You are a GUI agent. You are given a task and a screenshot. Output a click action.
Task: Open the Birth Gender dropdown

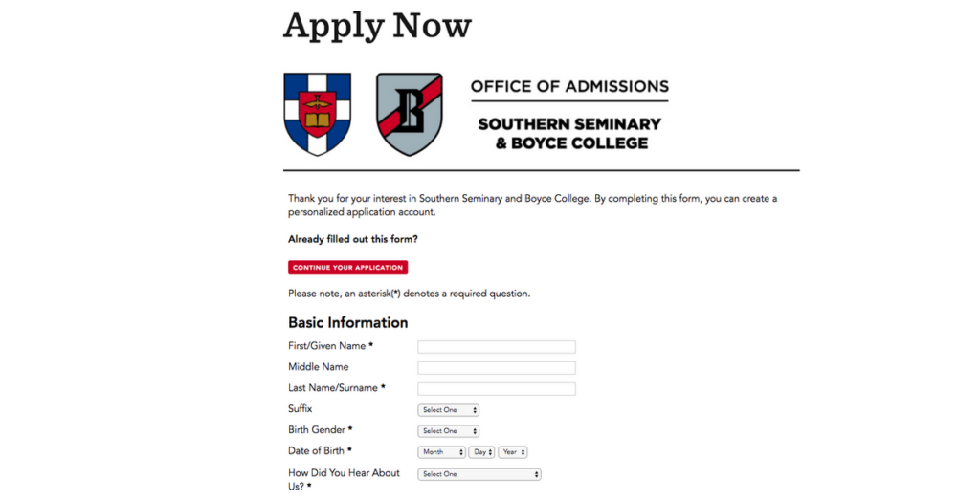pos(448,431)
